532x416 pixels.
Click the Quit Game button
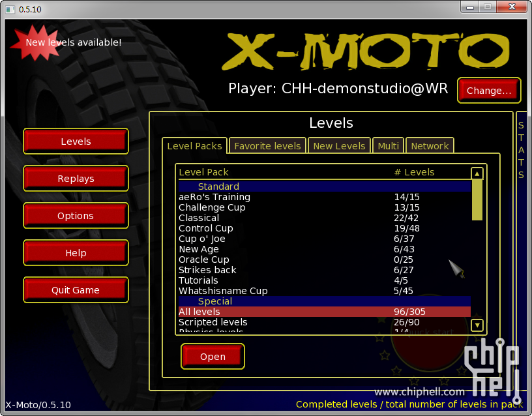(x=76, y=290)
